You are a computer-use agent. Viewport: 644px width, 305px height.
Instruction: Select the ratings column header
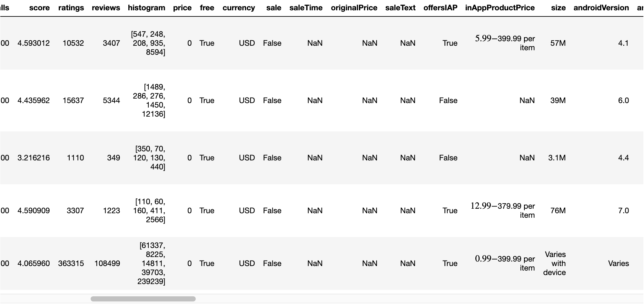[71, 8]
